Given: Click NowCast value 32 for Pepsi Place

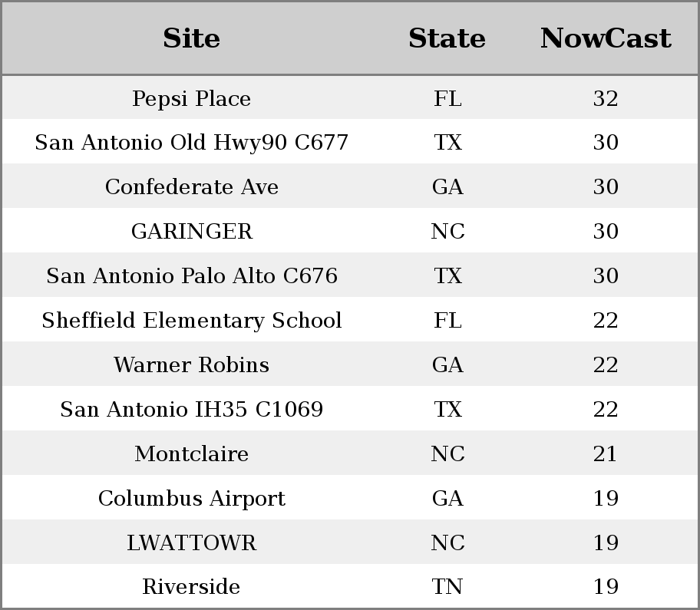Looking at the screenshot, I should (x=606, y=99).
